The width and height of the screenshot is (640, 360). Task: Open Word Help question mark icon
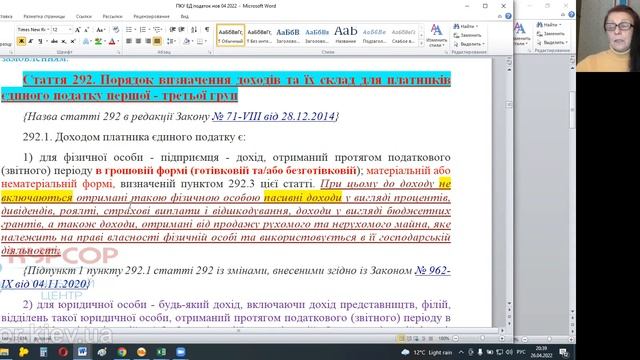tap(508, 16)
